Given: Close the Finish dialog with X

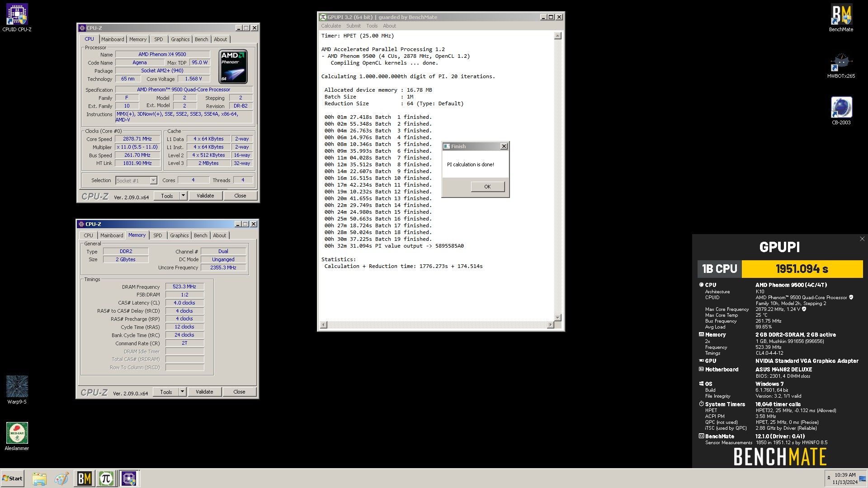Looking at the screenshot, I should (x=504, y=146).
